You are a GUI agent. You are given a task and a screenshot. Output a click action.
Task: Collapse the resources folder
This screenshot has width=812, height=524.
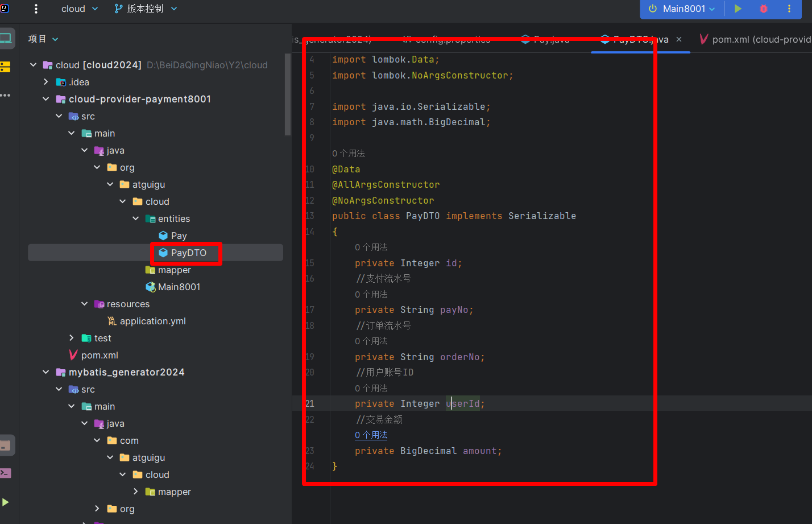[x=84, y=304]
